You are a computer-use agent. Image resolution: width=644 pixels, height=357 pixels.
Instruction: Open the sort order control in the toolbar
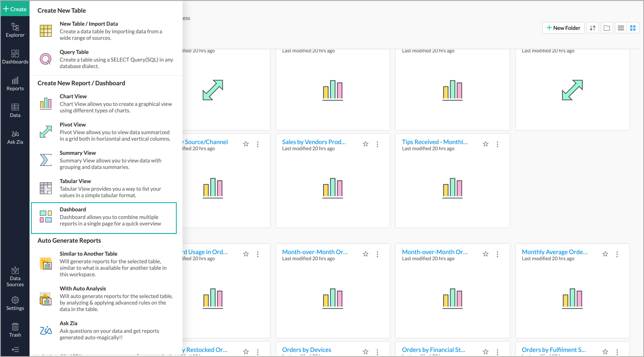[x=592, y=28]
